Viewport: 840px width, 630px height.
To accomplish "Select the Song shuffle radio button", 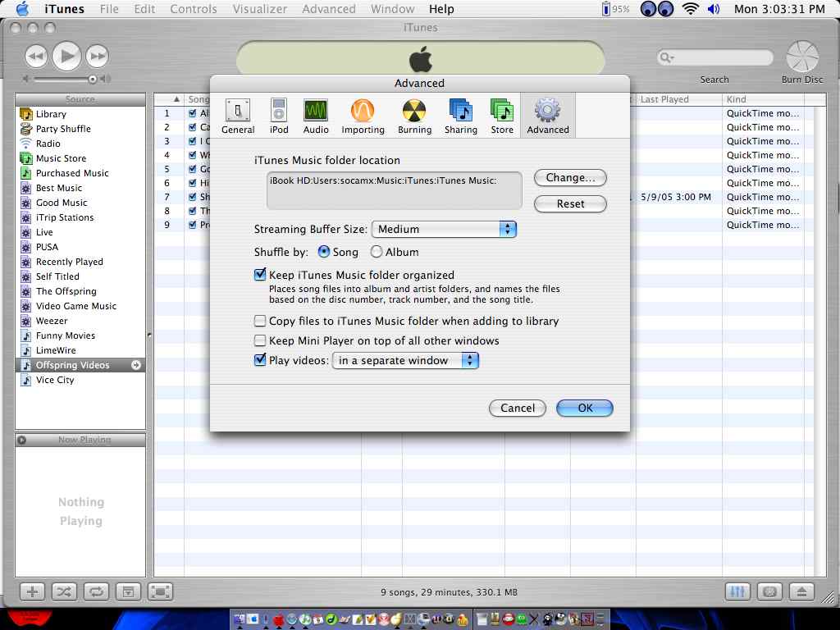I will [x=323, y=251].
